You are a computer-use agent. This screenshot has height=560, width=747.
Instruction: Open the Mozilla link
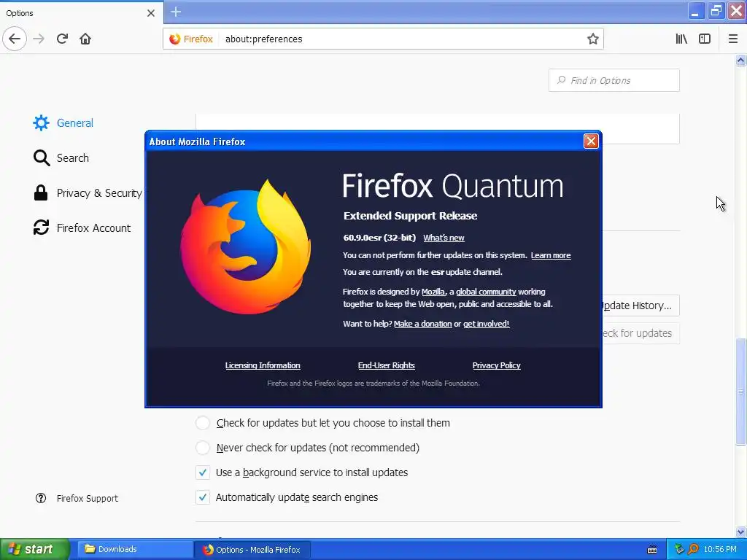(x=433, y=292)
